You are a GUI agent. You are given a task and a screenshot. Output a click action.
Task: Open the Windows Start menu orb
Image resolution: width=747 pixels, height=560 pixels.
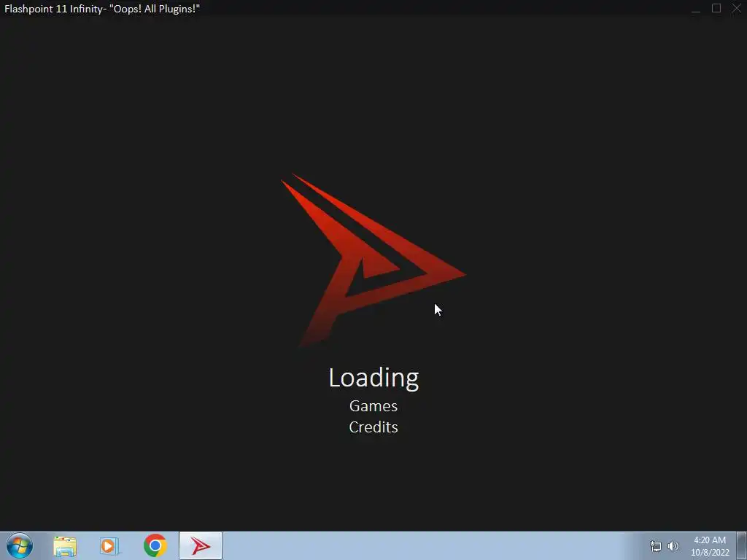(x=20, y=545)
